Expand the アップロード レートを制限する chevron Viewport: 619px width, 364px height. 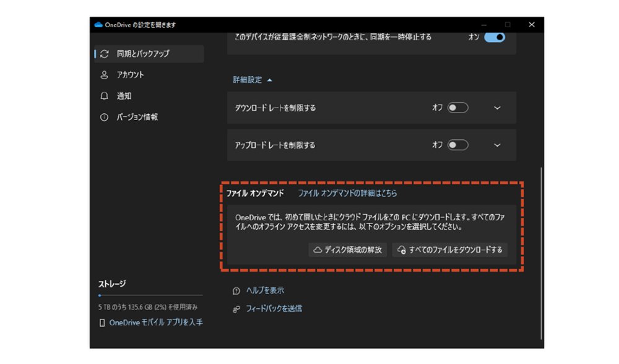coord(498,145)
